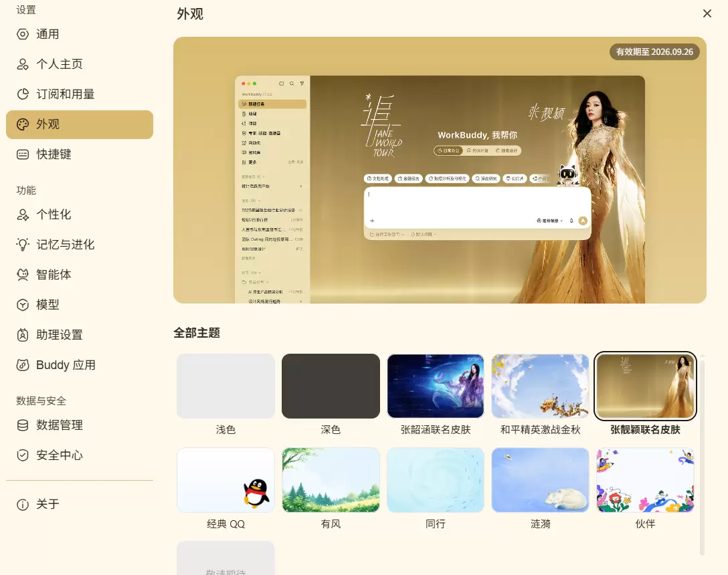
Task: Choose the 有风 landscape theme
Action: [331, 480]
